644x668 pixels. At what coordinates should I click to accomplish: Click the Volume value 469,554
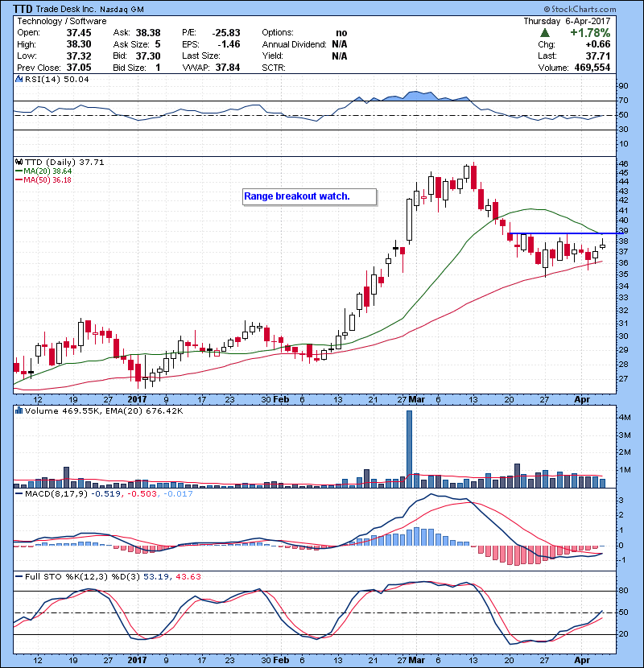pos(592,68)
